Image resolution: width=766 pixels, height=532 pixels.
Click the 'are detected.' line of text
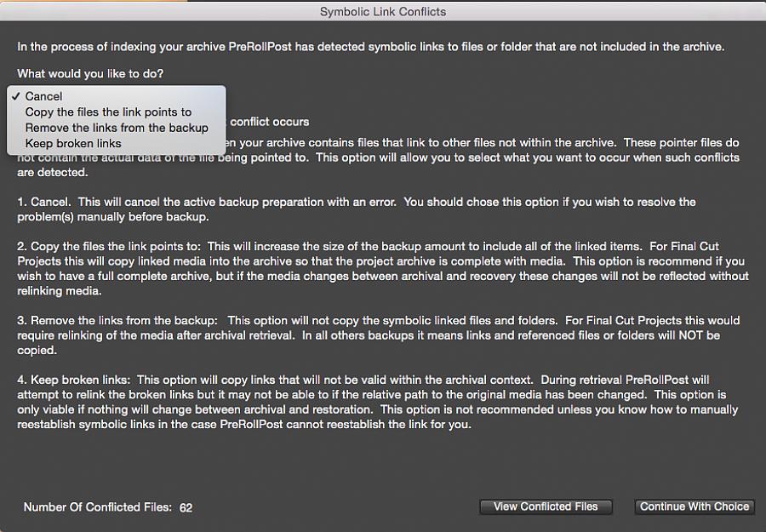(x=53, y=173)
